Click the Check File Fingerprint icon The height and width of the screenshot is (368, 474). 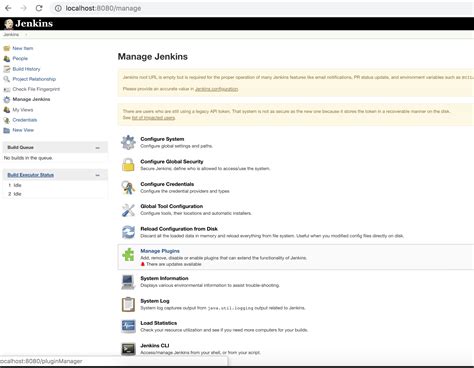[x=7, y=89]
